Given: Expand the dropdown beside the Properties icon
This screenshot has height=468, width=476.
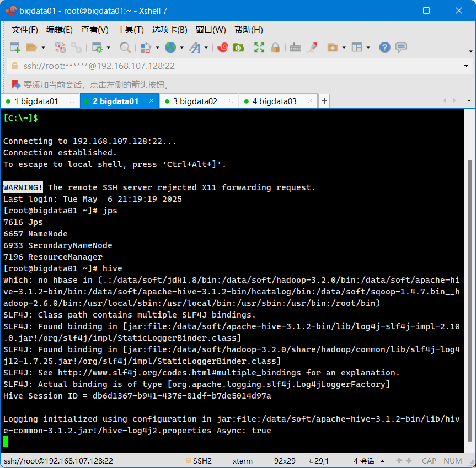Looking at the screenshot, I should click(x=108, y=47).
